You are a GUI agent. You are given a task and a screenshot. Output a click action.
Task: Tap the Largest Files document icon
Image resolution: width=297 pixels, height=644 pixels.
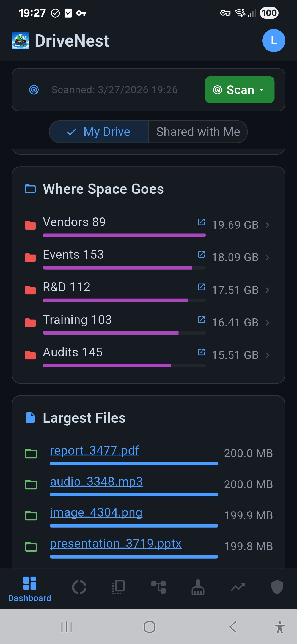click(x=30, y=418)
